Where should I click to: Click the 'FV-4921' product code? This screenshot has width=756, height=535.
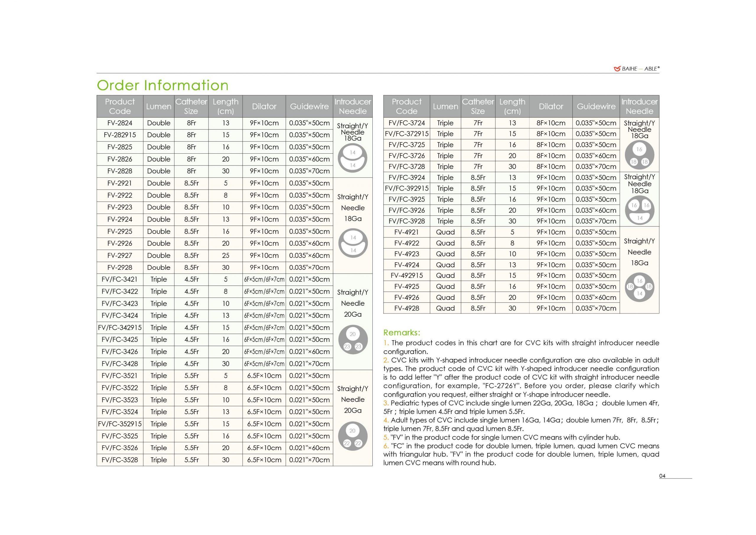407,232
